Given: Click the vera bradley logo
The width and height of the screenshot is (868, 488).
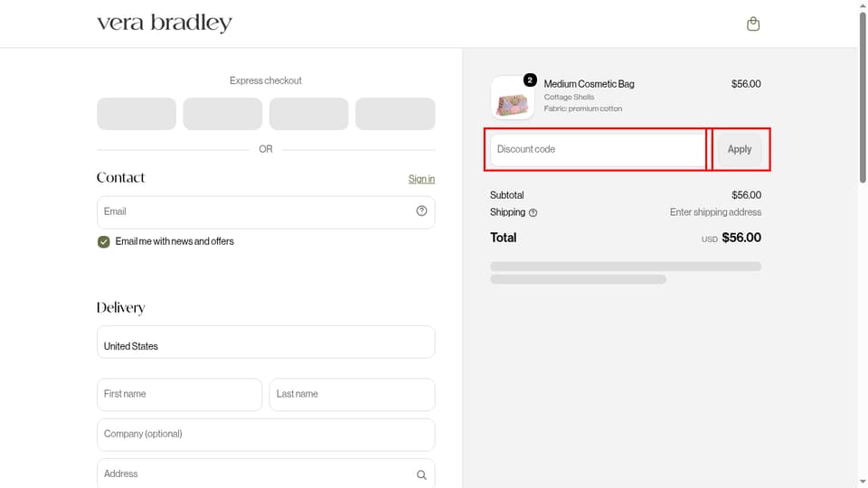Looking at the screenshot, I should [165, 23].
